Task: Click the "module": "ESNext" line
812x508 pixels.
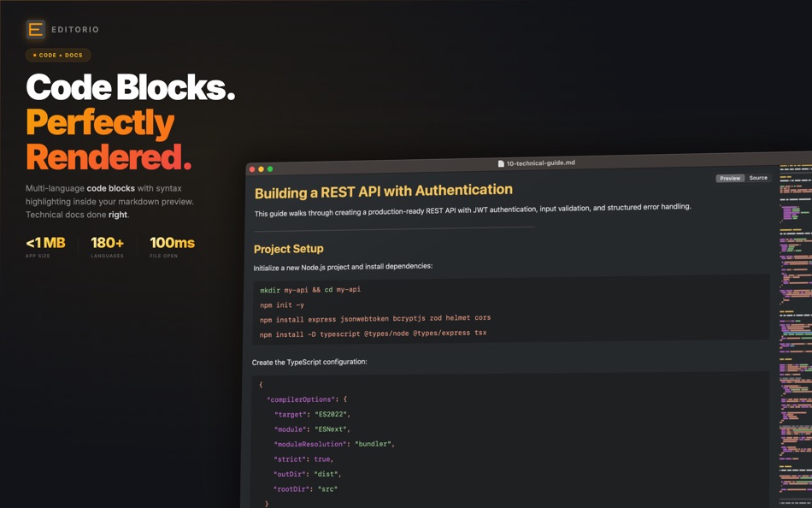Action: click(x=312, y=429)
